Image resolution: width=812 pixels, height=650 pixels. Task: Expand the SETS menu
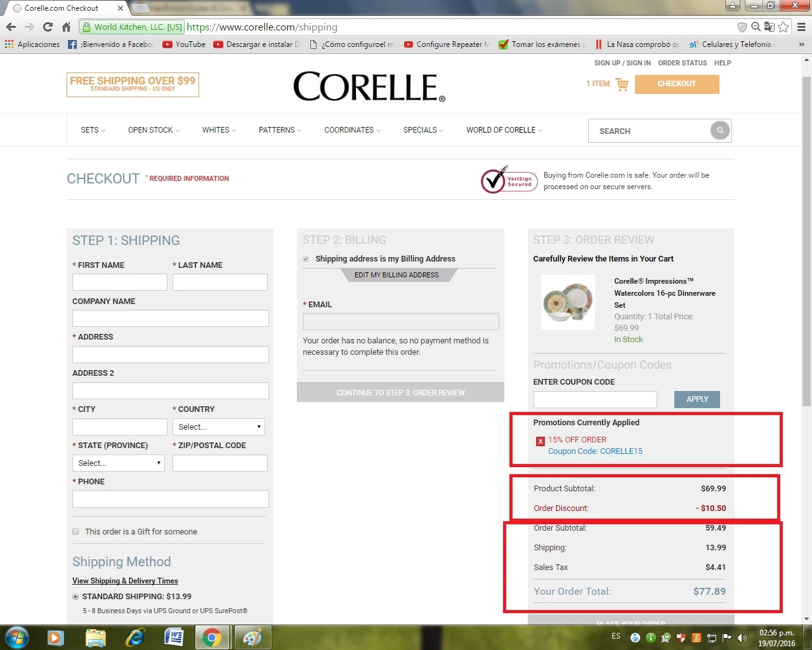click(x=93, y=130)
